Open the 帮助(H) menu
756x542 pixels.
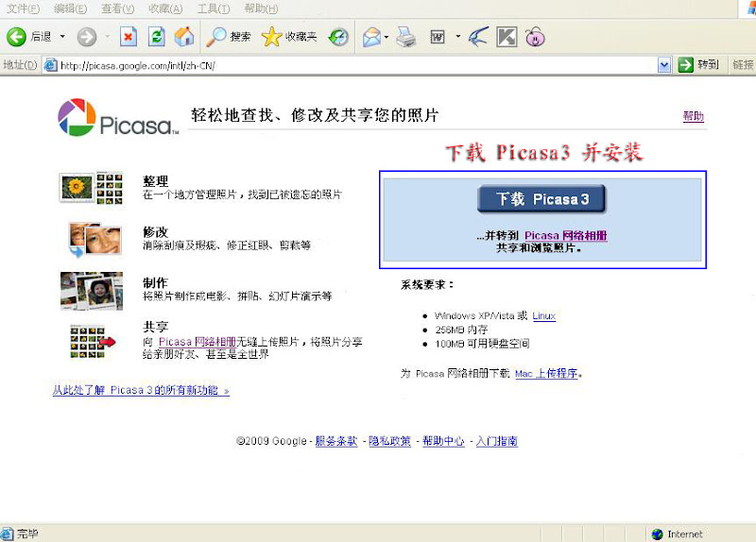262,8
